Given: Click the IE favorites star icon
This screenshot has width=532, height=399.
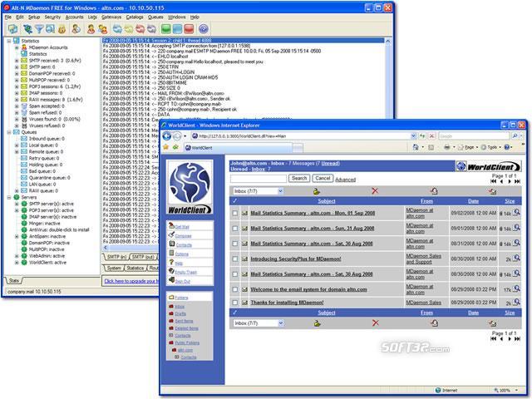Looking at the screenshot, I should pos(166,147).
